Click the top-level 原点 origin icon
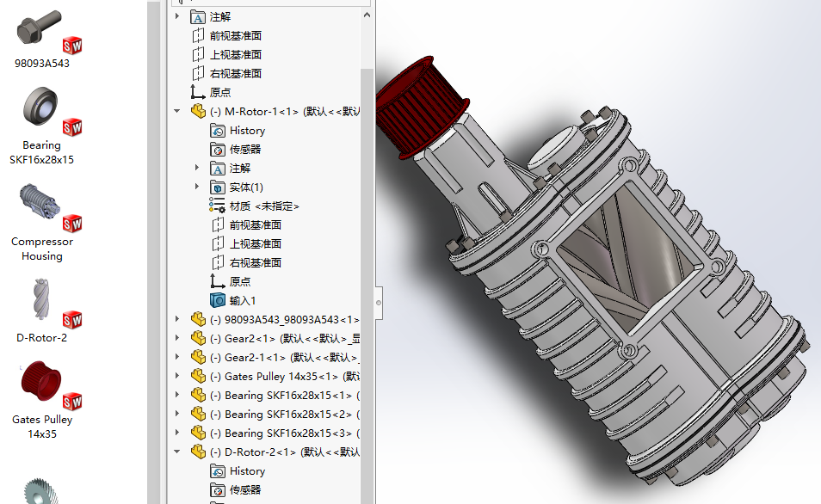 [x=197, y=92]
